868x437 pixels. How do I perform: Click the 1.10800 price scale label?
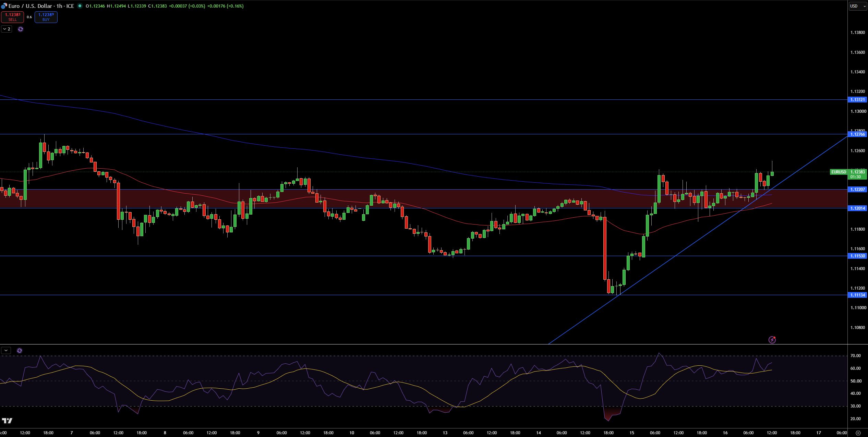(857, 328)
